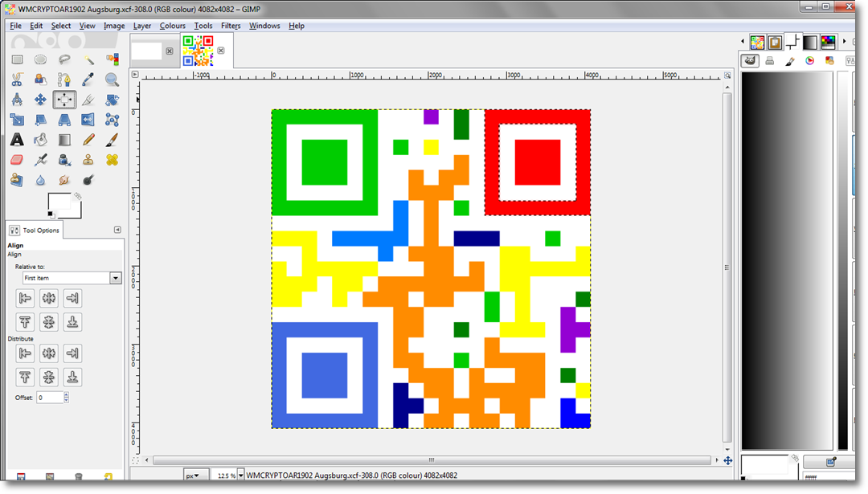The height and width of the screenshot is (494, 868).
Task: Choose the Eraser tool
Action: [x=17, y=160]
